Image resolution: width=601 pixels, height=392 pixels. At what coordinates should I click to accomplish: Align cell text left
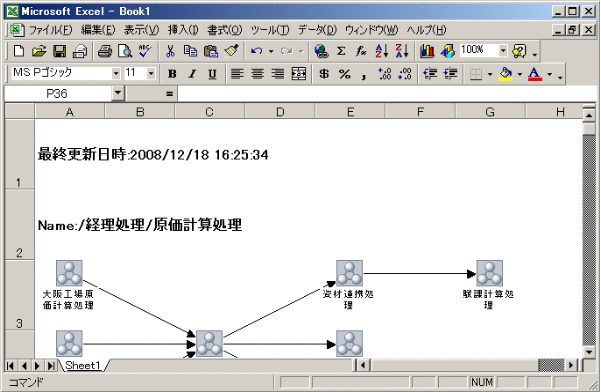tap(237, 74)
